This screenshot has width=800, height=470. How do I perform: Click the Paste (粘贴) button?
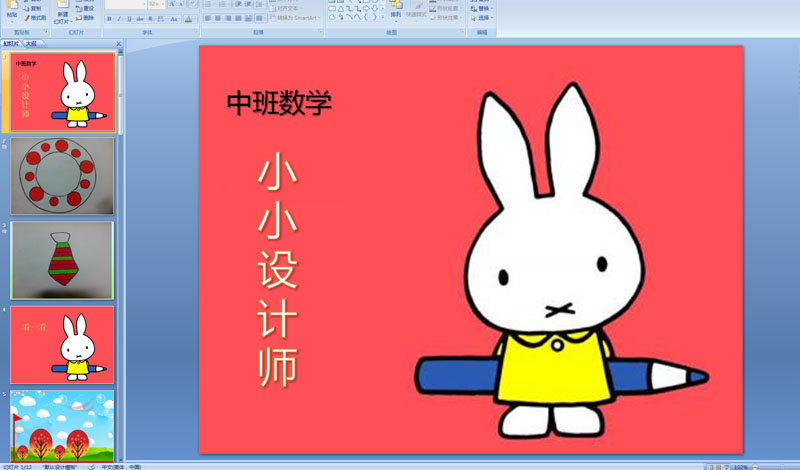pyautogui.click(x=12, y=10)
